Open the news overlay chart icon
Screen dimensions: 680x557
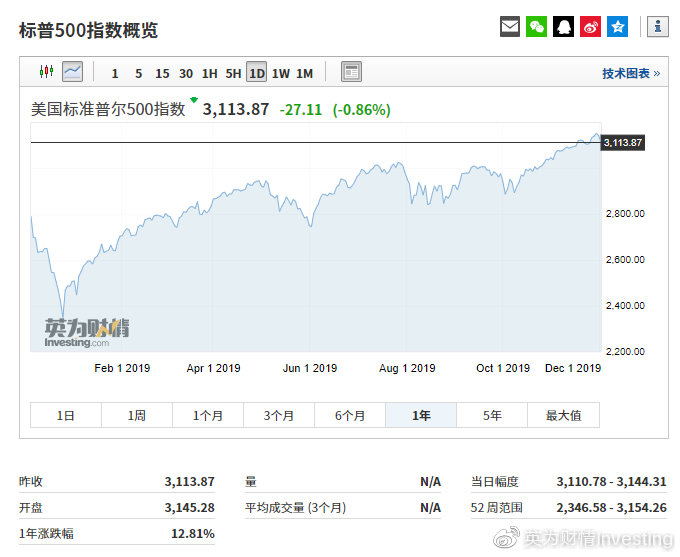tap(351, 72)
